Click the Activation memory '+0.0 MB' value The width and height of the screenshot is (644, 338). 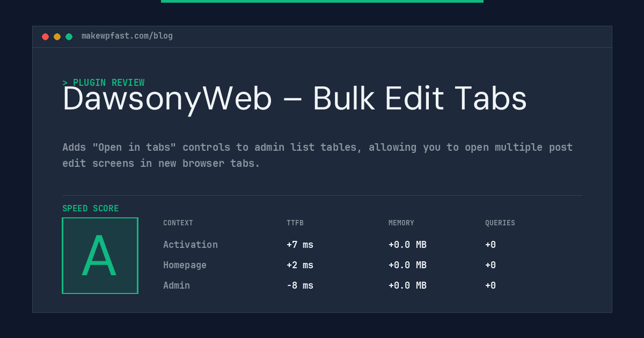pyautogui.click(x=407, y=245)
